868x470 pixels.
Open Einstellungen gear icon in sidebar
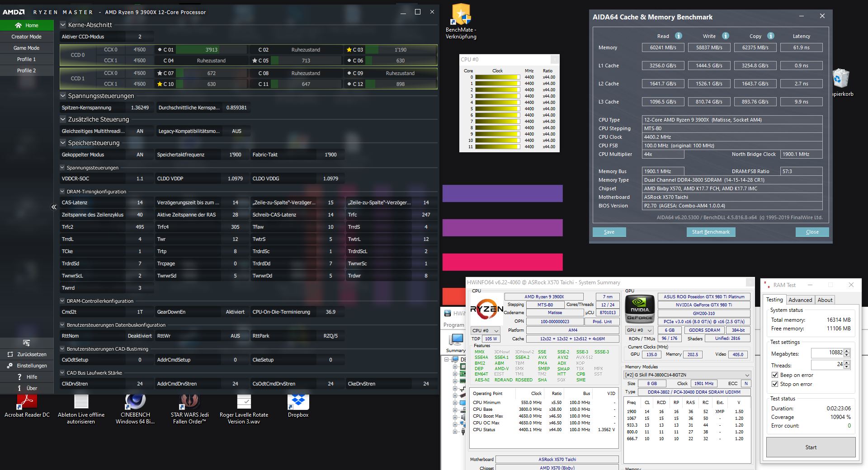[10, 366]
